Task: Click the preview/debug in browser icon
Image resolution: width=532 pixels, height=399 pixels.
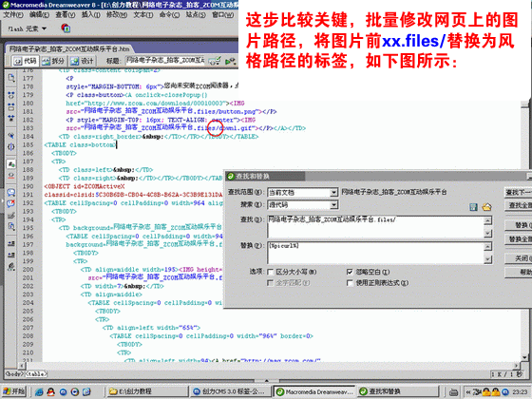Action: 231,61
